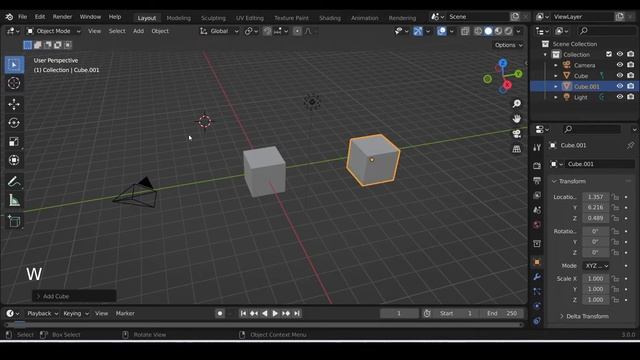This screenshot has height=360, width=640.
Task: Select the Annotate tool
Action: coord(14,181)
